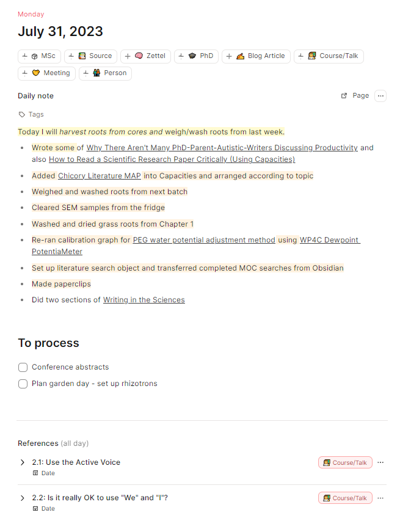Click the Course/Talk pill on reference 2.1

tap(345, 462)
